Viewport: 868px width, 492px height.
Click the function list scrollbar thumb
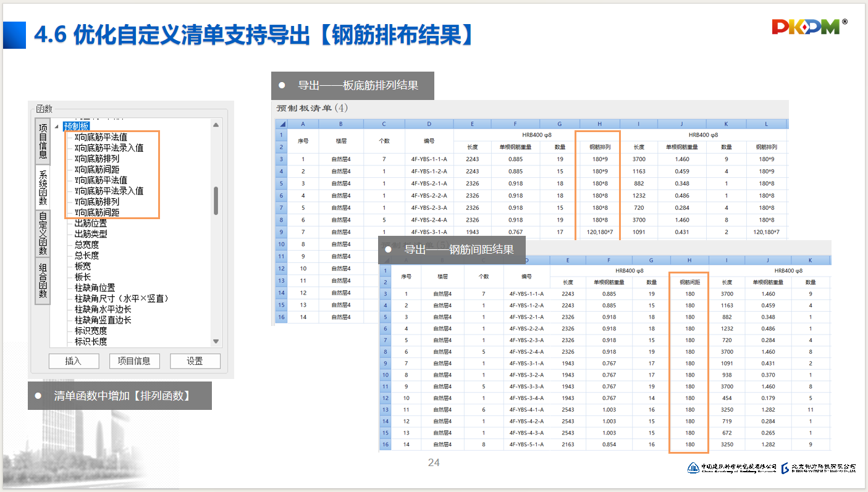point(216,201)
